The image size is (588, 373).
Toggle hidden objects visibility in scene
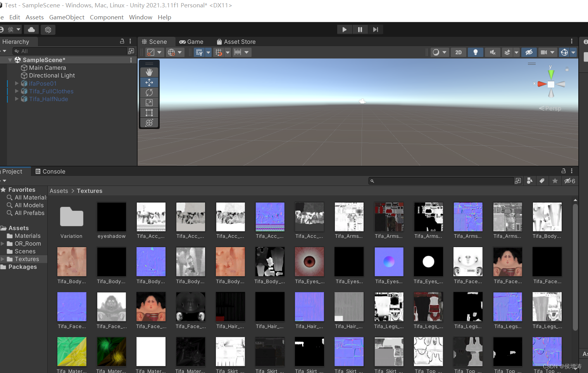pos(529,52)
